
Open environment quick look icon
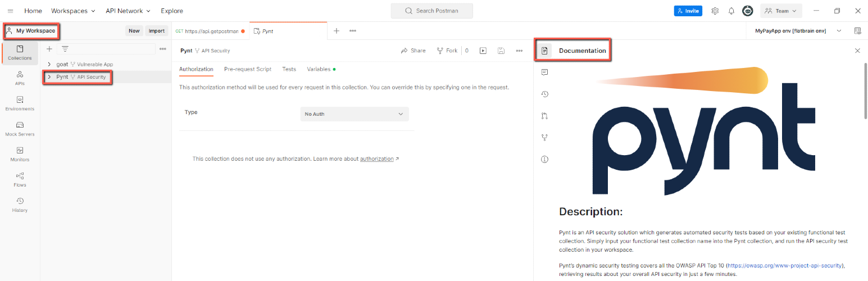point(858,31)
